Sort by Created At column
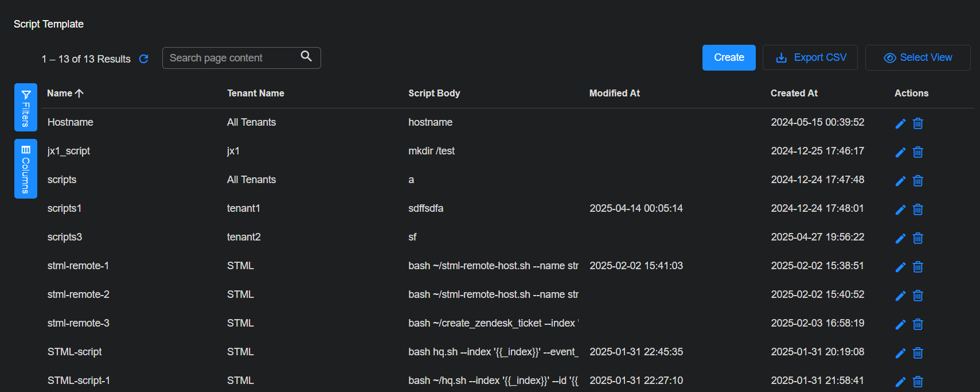The height and width of the screenshot is (392, 980). (794, 93)
